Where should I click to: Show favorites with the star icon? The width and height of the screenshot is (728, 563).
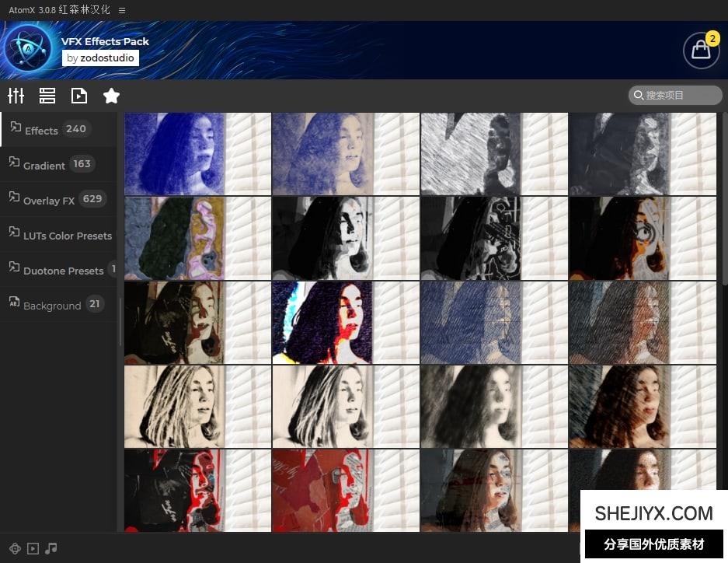[x=111, y=96]
